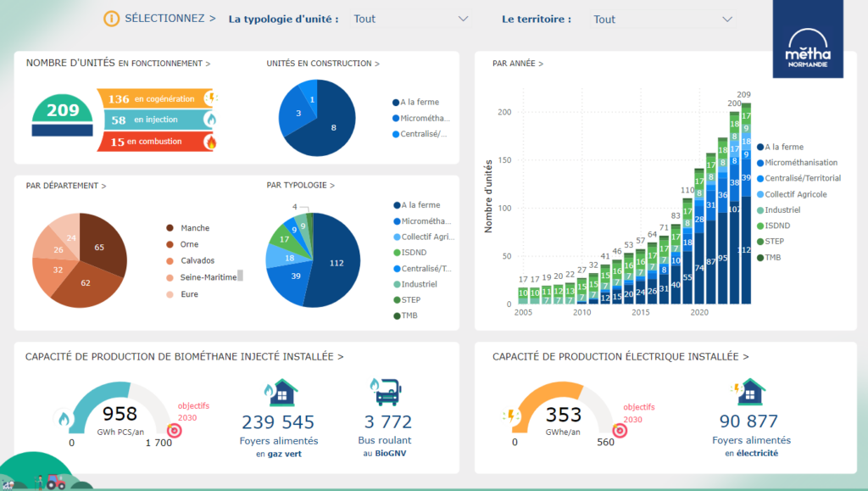Click 'Seine-Maritime' in the département legend

[x=209, y=277]
